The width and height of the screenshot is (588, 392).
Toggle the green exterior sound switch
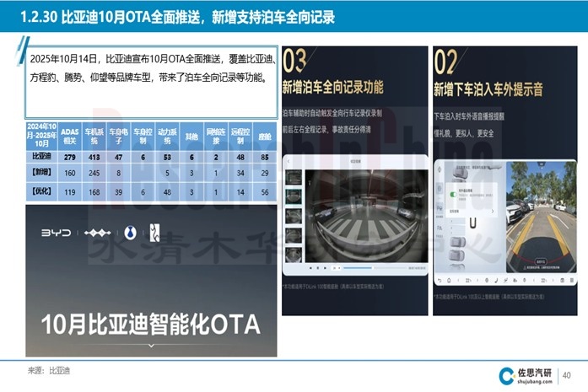click(453, 195)
